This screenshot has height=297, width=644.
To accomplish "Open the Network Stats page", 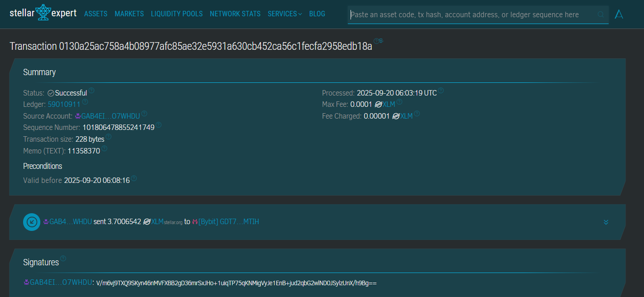I will coord(235,14).
